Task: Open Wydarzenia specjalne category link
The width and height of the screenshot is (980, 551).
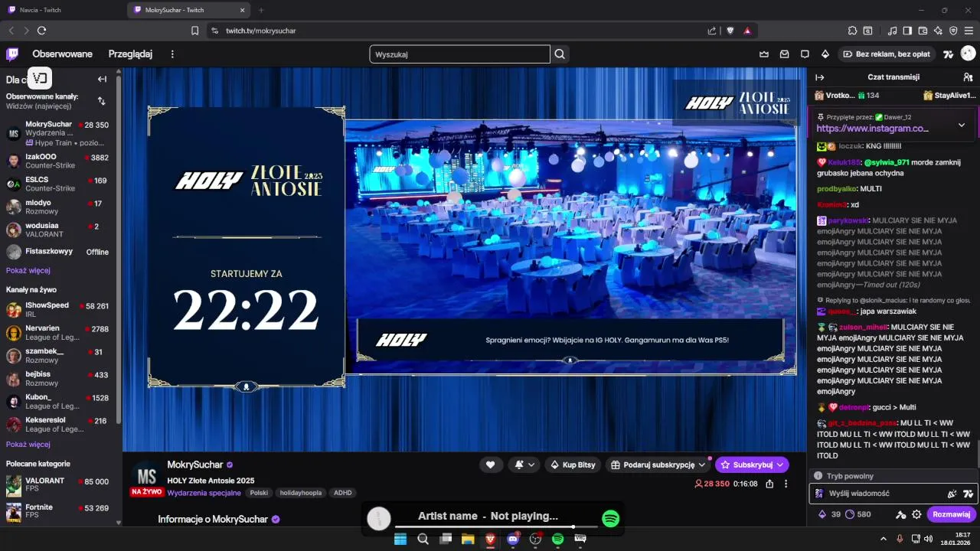Action: [204, 493]
